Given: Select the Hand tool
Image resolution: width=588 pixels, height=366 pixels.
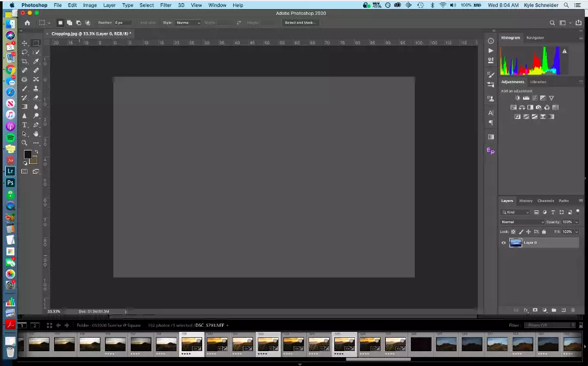Looking at the screenshot, I should pyautogui.click(x=36, y=134).
